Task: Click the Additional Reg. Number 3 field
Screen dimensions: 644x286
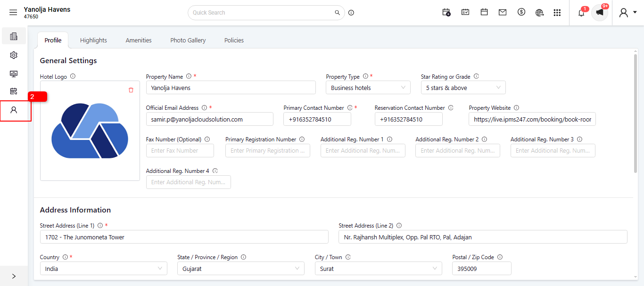Action: pyautogui.click(x=553, y=151)
